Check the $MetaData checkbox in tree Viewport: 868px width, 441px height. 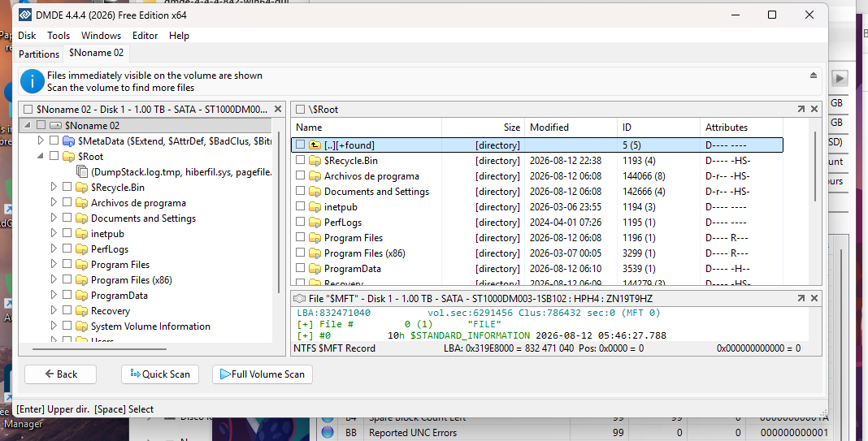click(x=54, y=141)
